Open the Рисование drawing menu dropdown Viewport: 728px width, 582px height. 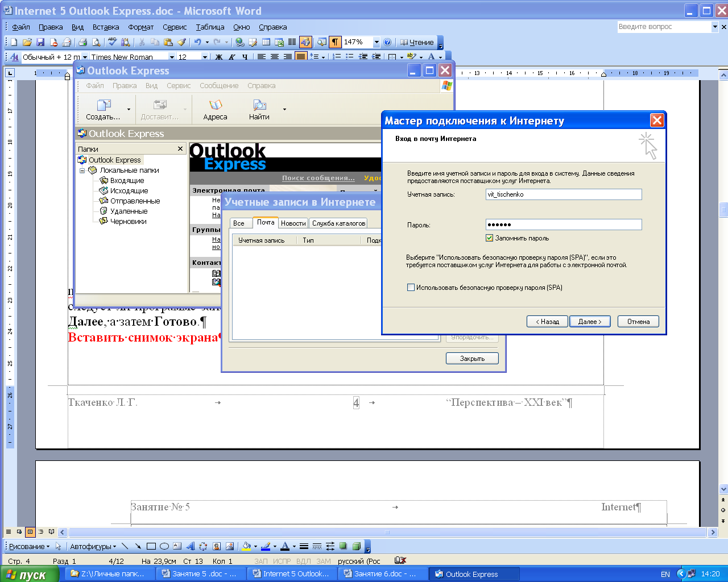(29, 546)
